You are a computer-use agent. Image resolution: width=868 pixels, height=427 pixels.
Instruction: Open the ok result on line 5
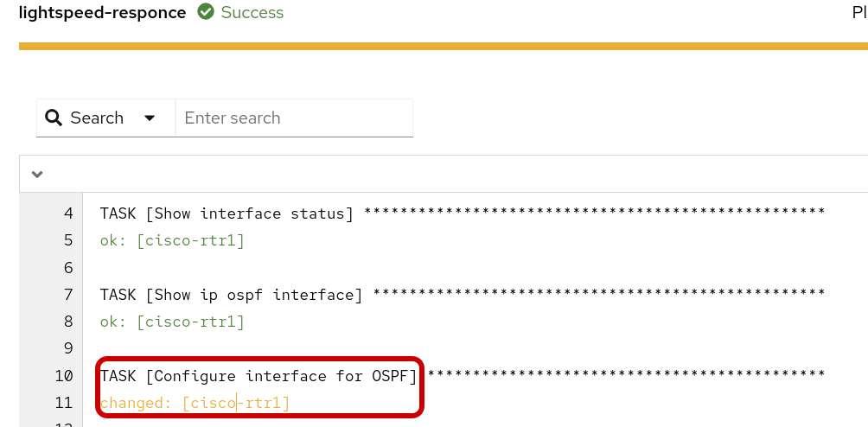[172, 241]
